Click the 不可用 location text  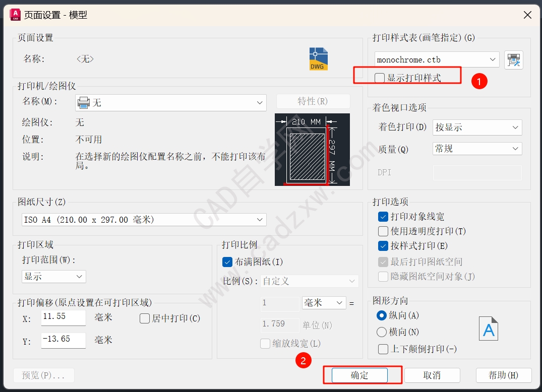pyautogui.click(x=89, y=140)
